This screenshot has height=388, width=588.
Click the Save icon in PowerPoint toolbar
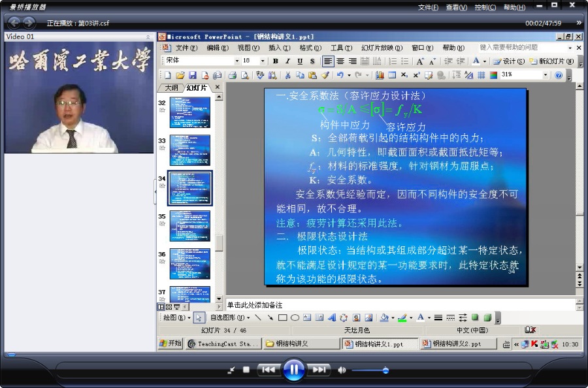[x=192, y=75]
